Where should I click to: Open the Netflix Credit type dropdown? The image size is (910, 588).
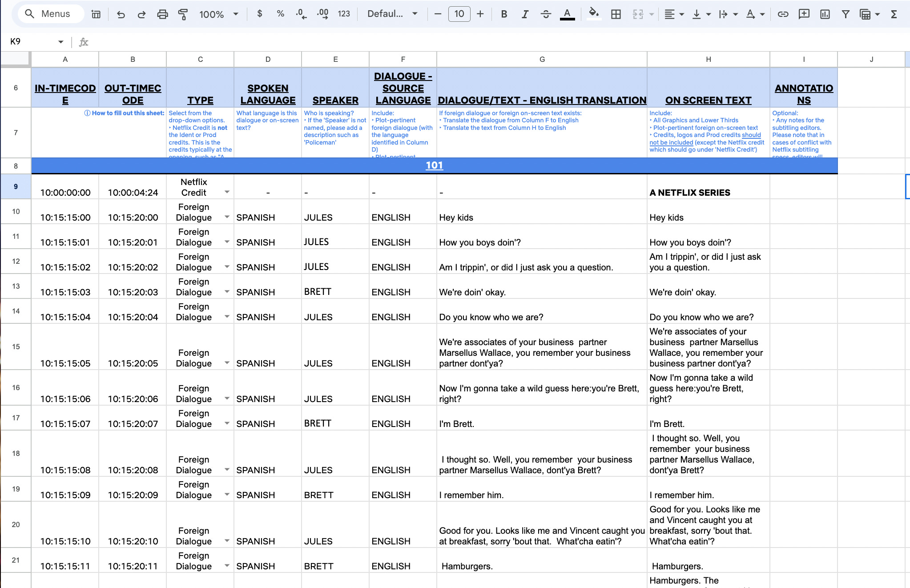coord(227,192)
